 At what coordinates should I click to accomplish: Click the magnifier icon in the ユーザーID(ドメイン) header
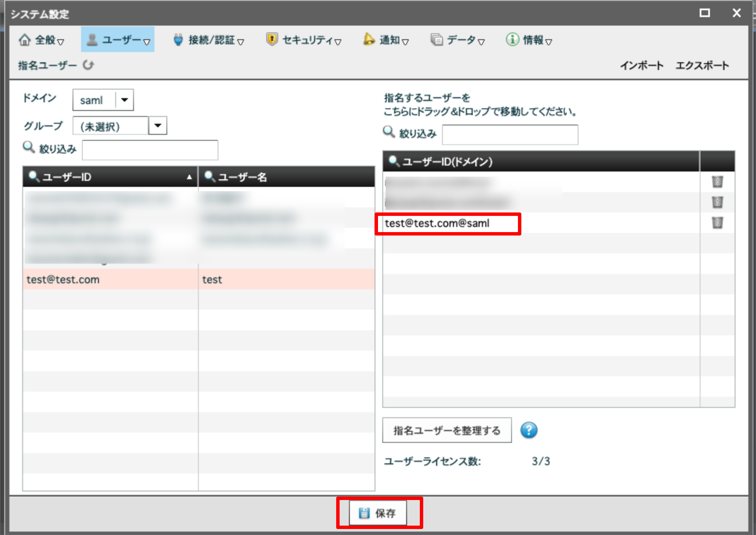tap(393, 161)
